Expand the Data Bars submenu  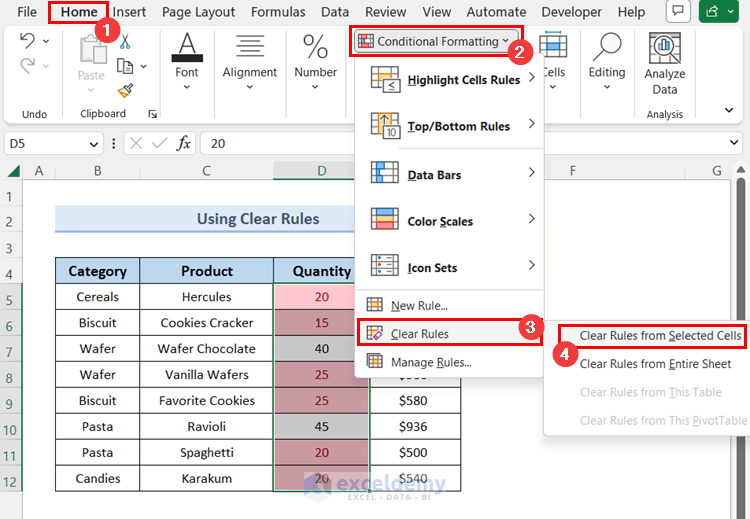click(452, 175)
